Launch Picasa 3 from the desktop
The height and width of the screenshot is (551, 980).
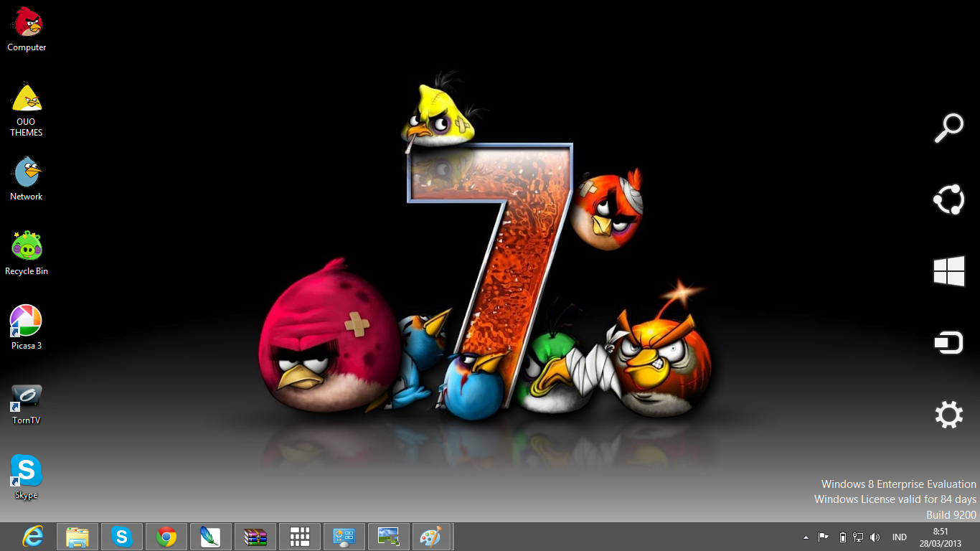27,321
